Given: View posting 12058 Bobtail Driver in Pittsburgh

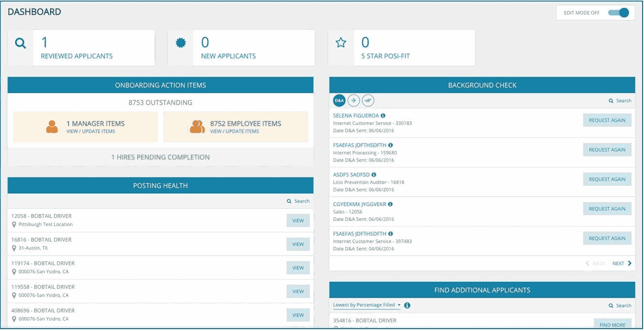Looking at the screenshot, I should pyautogui.click(x=298, y=220).
